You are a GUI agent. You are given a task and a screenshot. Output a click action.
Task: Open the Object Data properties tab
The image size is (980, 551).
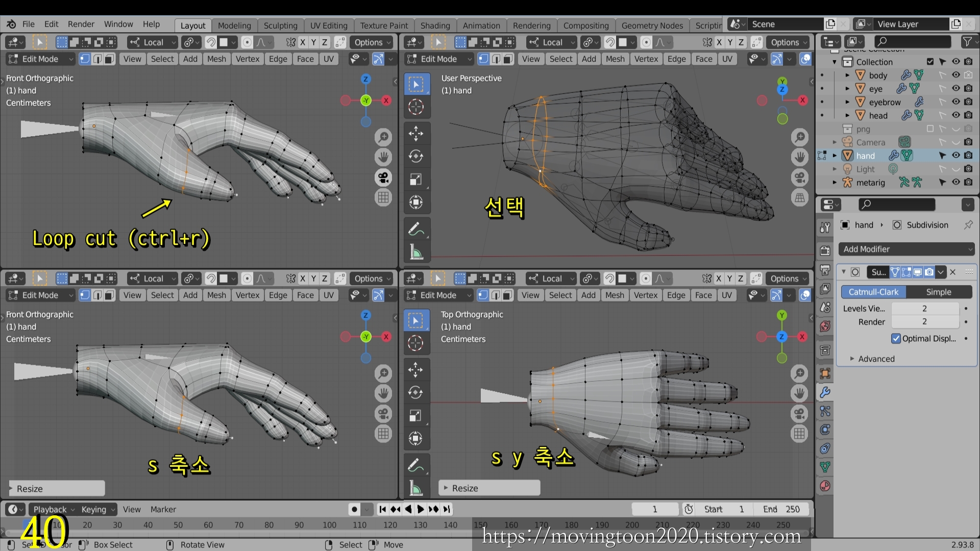tap(825, 467)
